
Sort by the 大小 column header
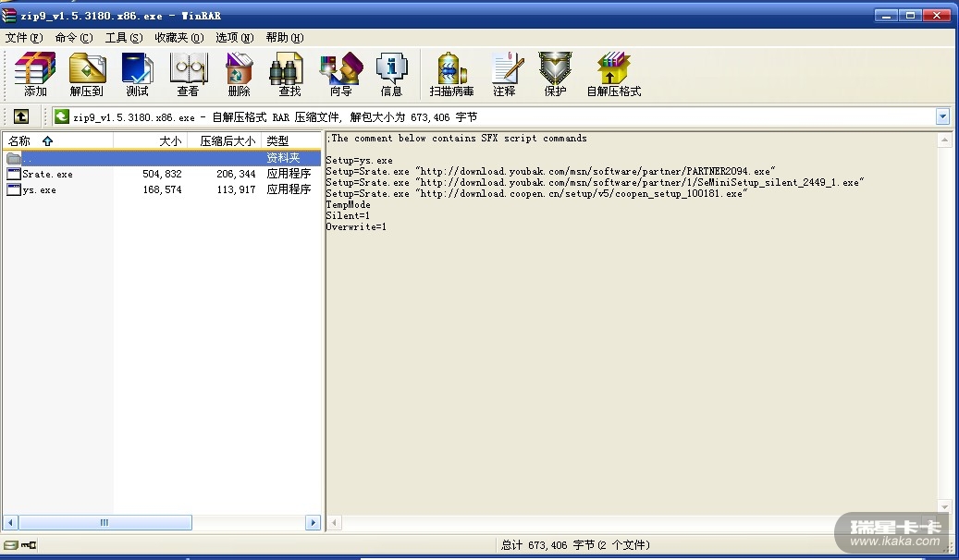pos(151,140)
